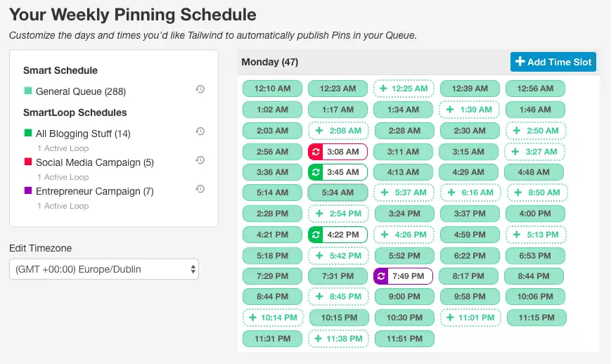The height and width of the screenshot is (364, 611).
Task: Click the purple loop icon at 7:49 PM
Action: click(381, 276)
